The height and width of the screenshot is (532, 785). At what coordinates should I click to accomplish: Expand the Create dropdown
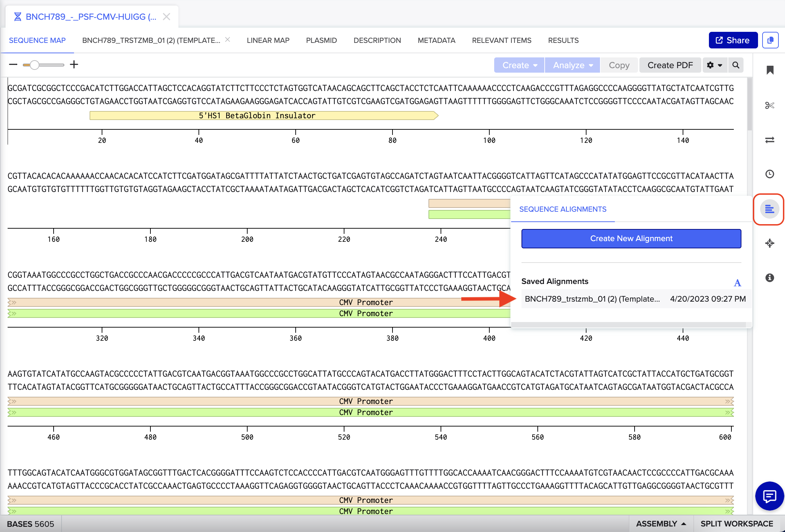point(519,65)
